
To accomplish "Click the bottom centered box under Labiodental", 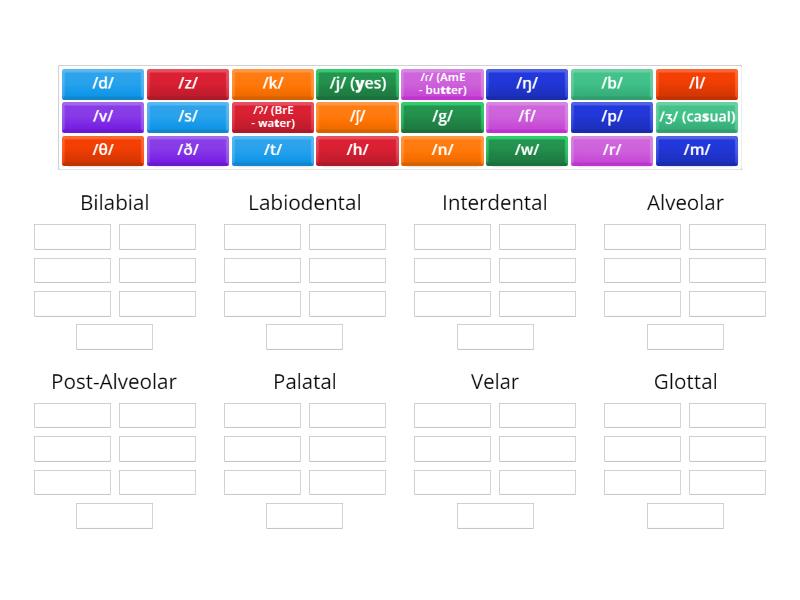I will click(x=304, y=336).
